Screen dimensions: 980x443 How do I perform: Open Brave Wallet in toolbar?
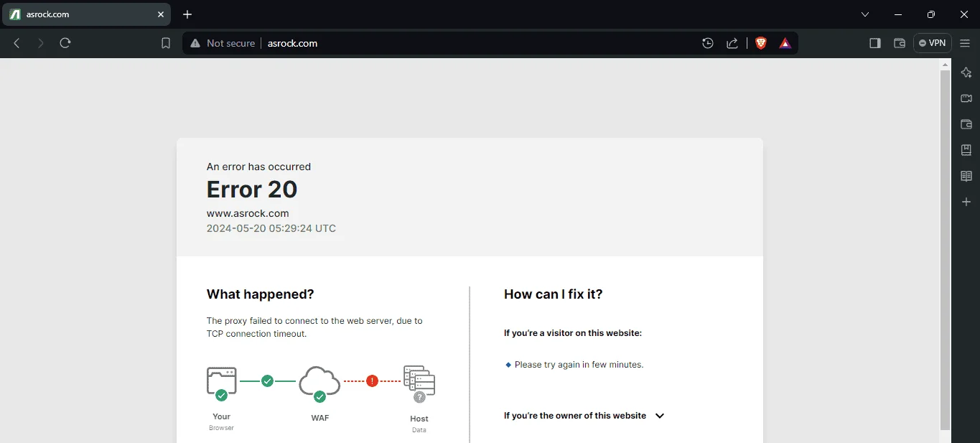tap(899, 43)
